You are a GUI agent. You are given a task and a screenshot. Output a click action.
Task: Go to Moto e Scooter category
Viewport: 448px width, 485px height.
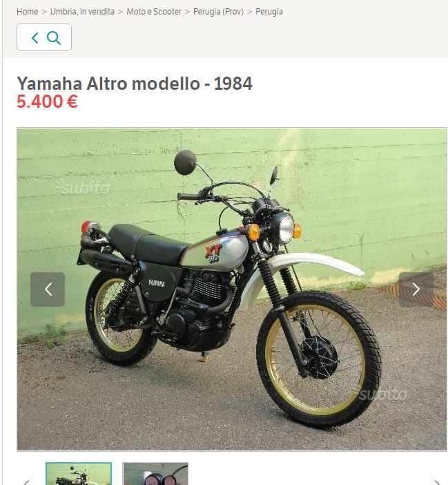154,12
